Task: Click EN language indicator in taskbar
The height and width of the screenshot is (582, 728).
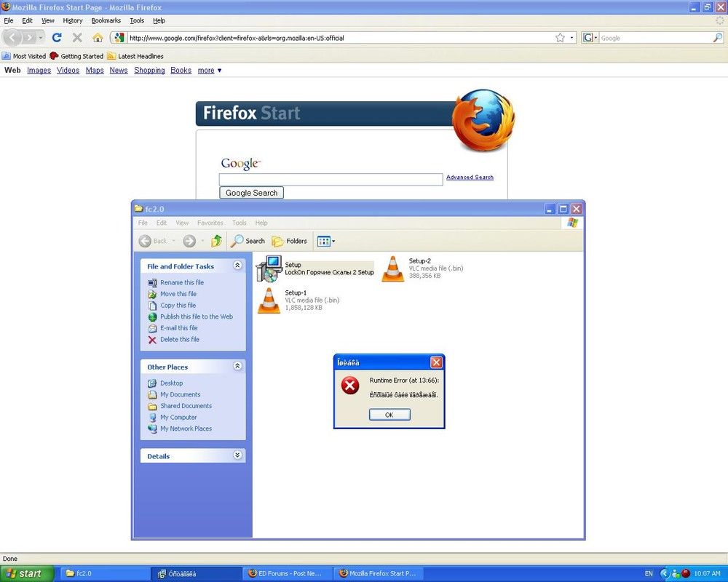Action: (x=649, y=574)
